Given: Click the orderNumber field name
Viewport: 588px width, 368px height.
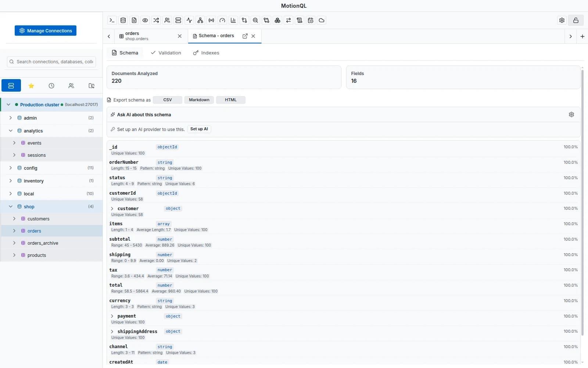Looking at the screenshot, I should 124,162.
